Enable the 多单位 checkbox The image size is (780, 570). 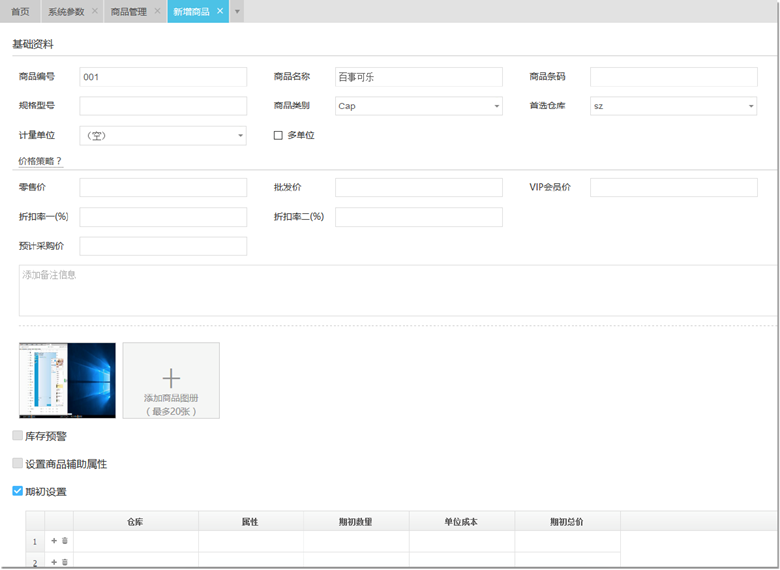click(x=278, y=135)
